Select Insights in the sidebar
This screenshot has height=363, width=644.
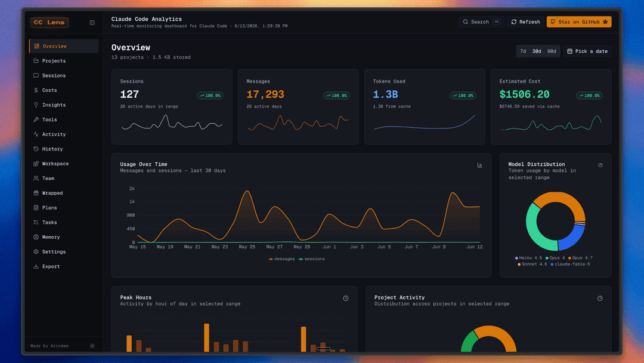pyautogui.click(x=64, y=105)
